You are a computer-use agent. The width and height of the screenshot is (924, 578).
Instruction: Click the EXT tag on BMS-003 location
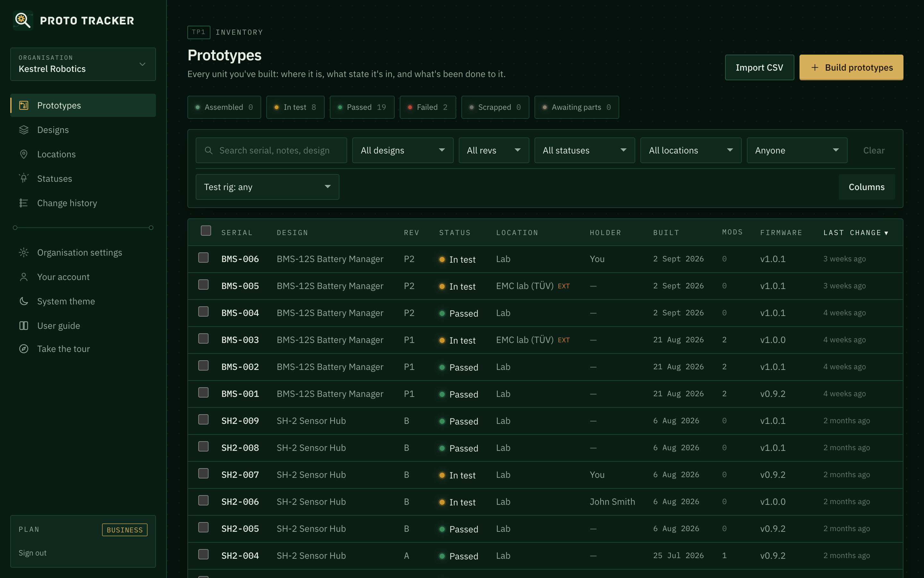[564, 340]
